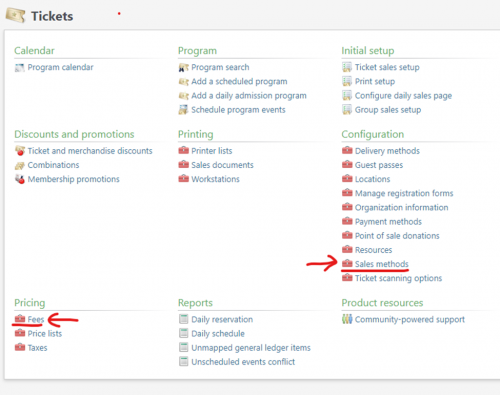Open Add a scheduled program
The width and height of the screenshot is (500, 395).
(239, 82)
